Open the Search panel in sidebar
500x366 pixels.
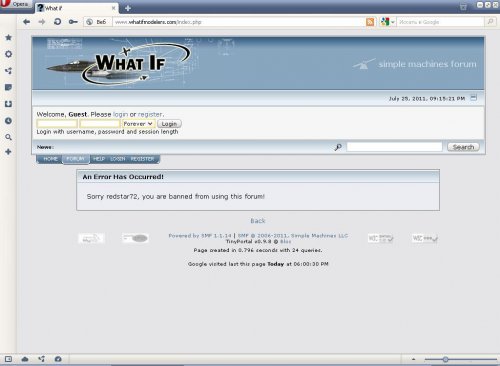click(9, 137)
